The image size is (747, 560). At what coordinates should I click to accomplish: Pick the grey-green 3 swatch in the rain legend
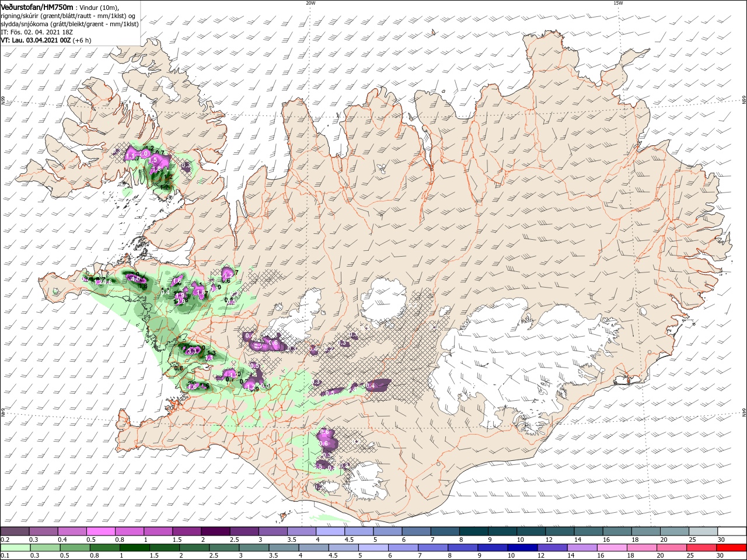(x=254, y=548)
